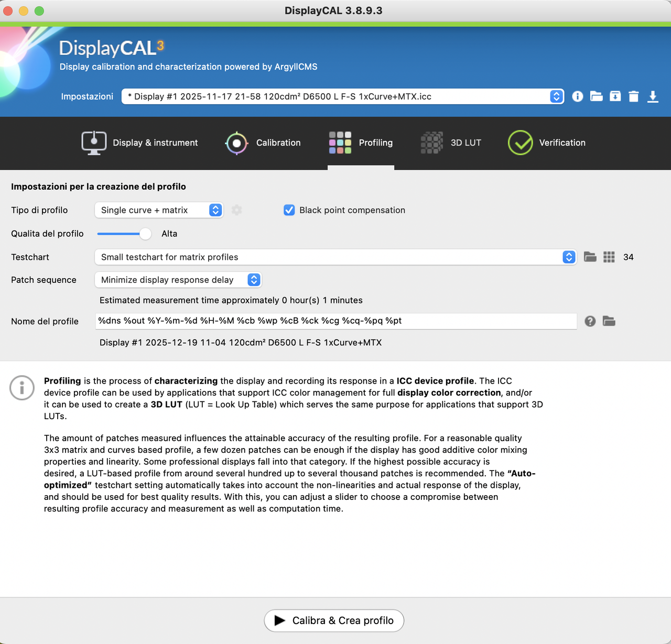The width and height of the screenshot is (671, 644).
Task: Click Calibra & Crea profilo button
Action: pyautogui.click(x=334, y=620)
